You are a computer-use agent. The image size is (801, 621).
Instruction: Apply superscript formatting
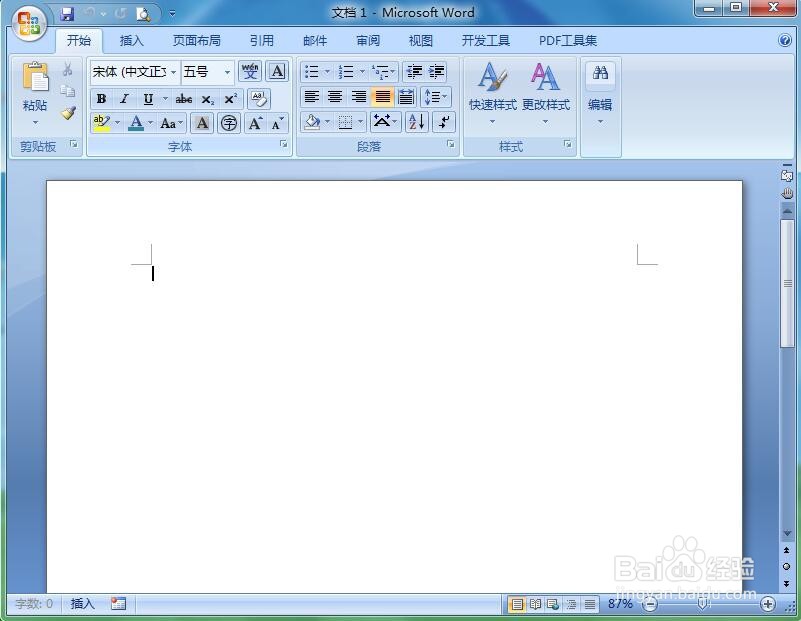point(230,99)
